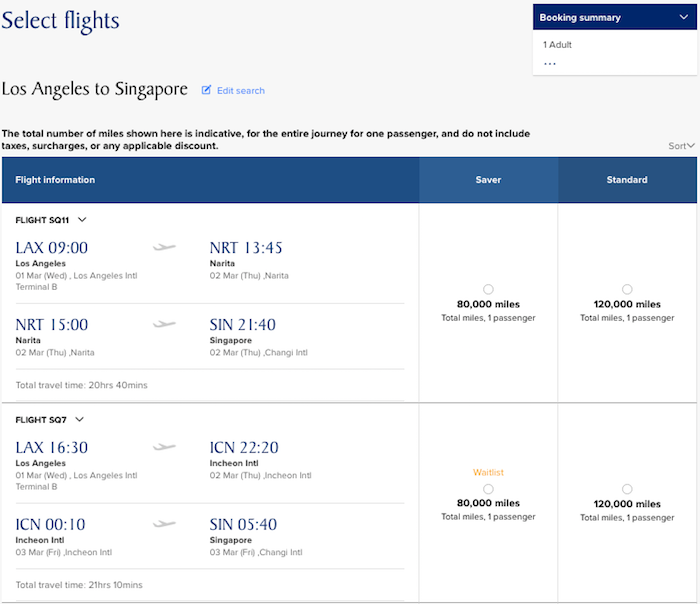Select Standard 120,000 miles for flight SQ11
Screen dimensions: 700x604
pyautogui.click(x=627, y=289)
